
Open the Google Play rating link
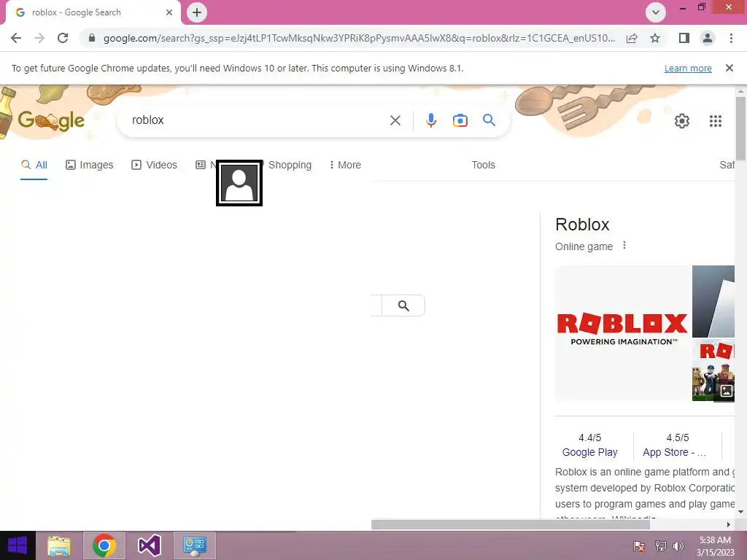pyautogui.click(x=589, y=452)
